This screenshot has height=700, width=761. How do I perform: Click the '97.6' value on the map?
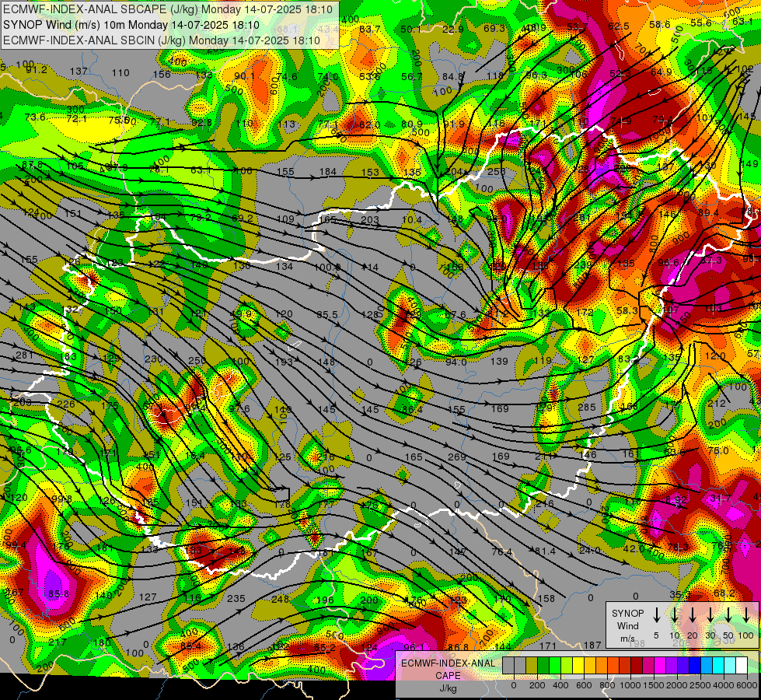239,408
